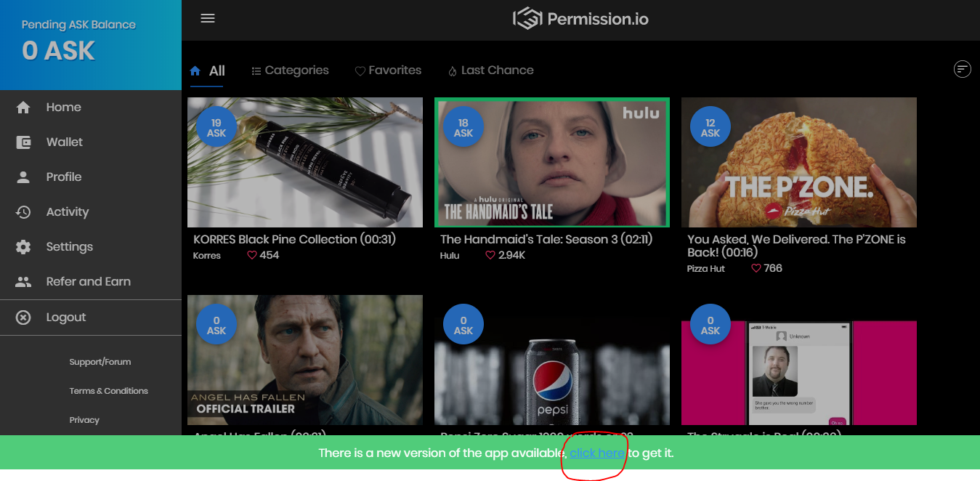The width and height of the screenshot is (980, 481).
Task: Click the 12 ASK badge on P'ZONE
Action: (x=710, y=128)
